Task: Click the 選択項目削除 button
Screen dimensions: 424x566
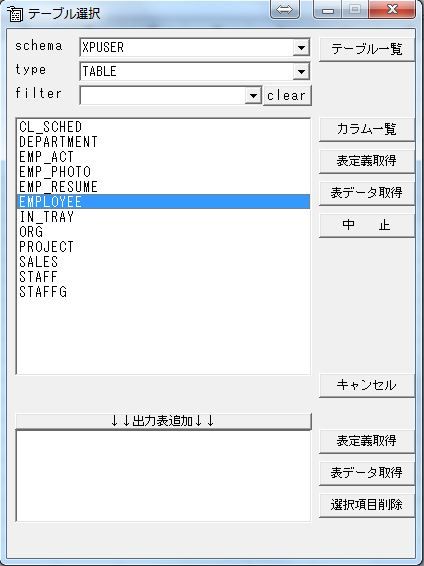Action: click(x=367, y=505)
